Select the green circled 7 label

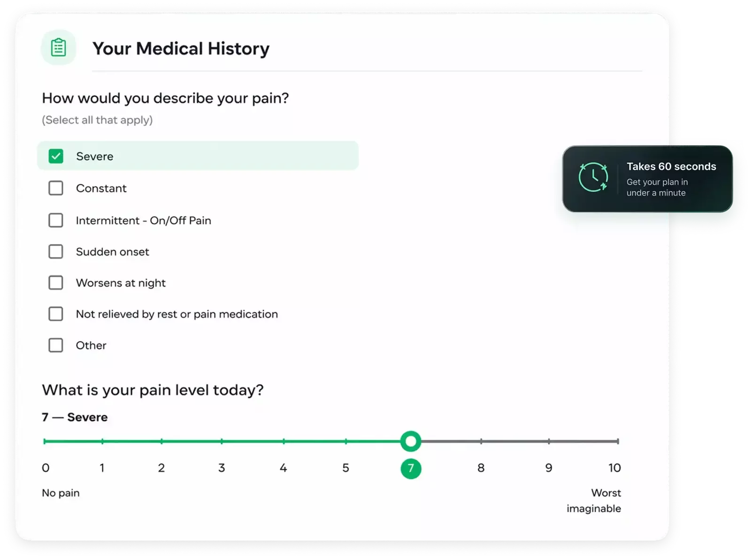tap(411, 469)
